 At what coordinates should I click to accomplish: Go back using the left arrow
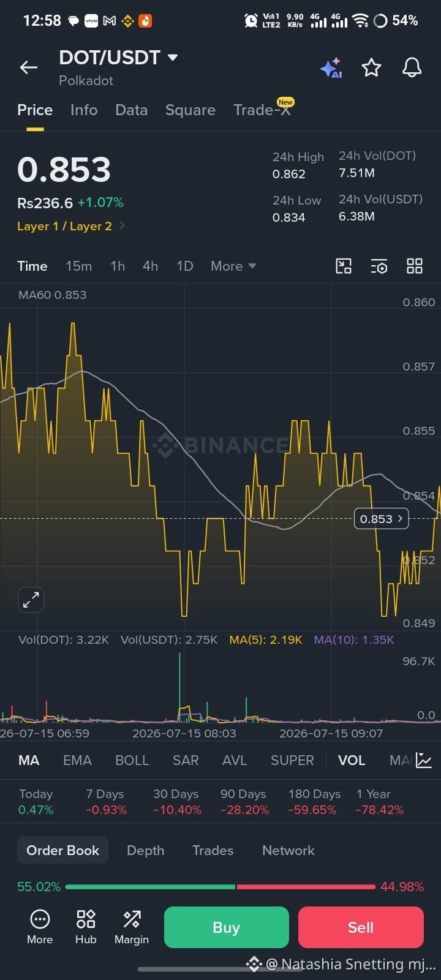[x=29, y=67]
